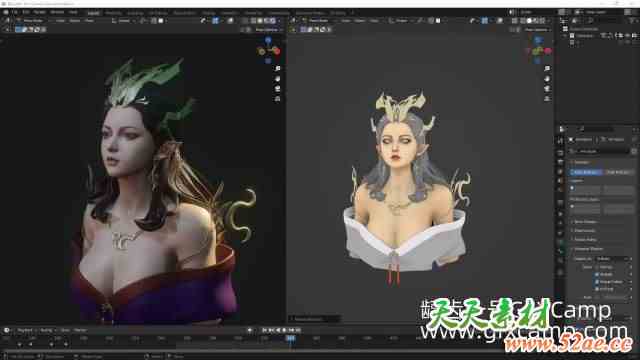
Task: Toggle the Group Colors checkbox
Action: pos(597,282)
